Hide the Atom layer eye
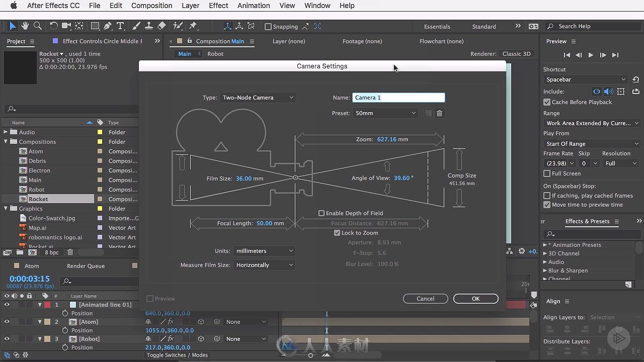Viewport: 644px width, 362px height. coord(7,322)
